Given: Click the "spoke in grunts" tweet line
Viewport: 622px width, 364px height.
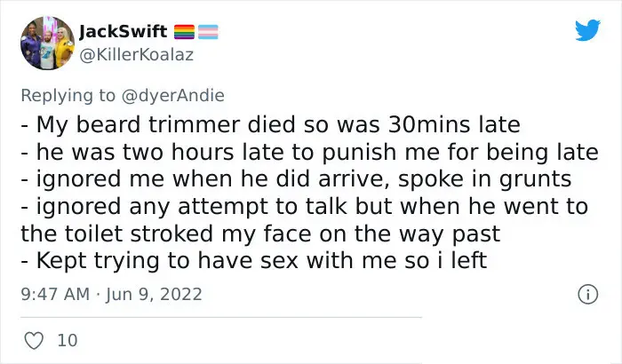Looking at the screenshot, I should click(x=296, y=178).
